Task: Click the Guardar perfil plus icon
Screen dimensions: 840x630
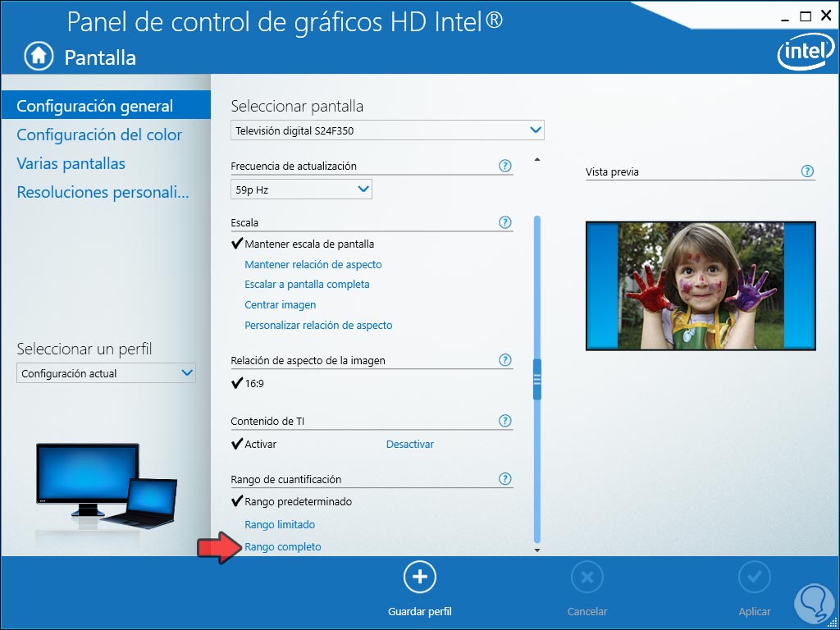Action: coord(420,577)
